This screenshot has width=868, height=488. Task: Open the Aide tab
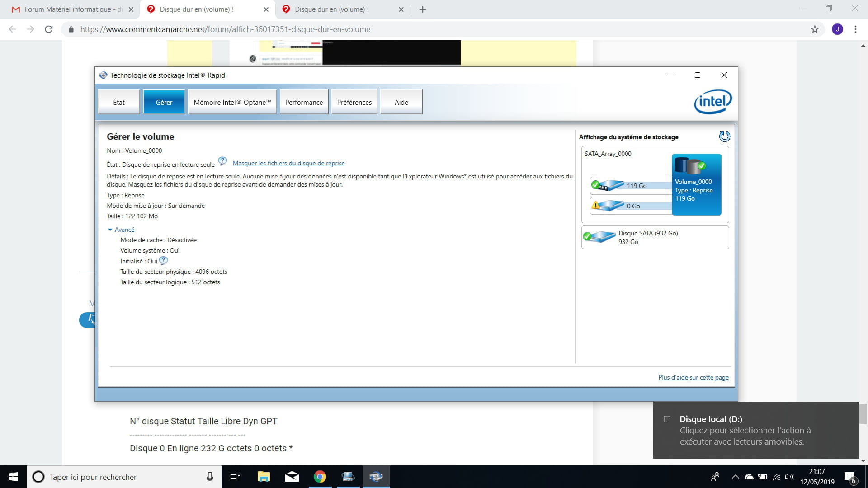401,102
